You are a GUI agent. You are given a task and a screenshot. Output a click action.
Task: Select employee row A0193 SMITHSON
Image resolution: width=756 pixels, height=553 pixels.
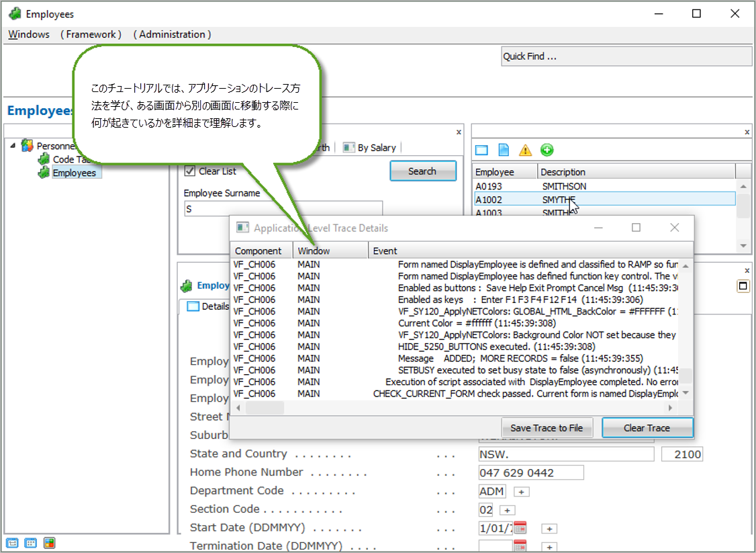(604, 185)
